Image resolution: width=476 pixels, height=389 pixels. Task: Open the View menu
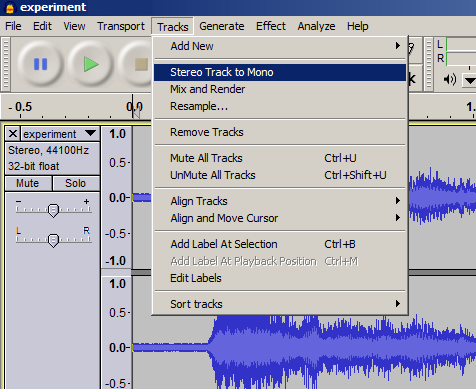(74, 26)
